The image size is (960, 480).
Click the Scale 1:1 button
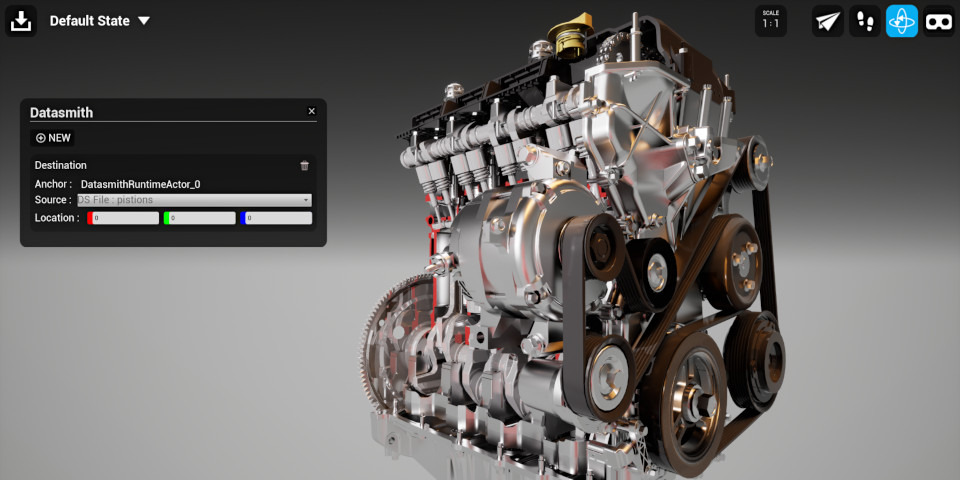[770, 21]
